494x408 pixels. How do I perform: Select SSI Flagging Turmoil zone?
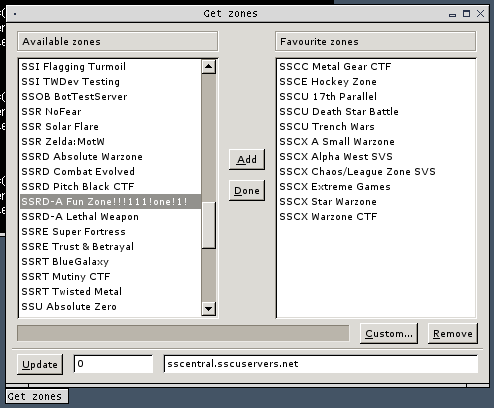[x=111, y=67]
